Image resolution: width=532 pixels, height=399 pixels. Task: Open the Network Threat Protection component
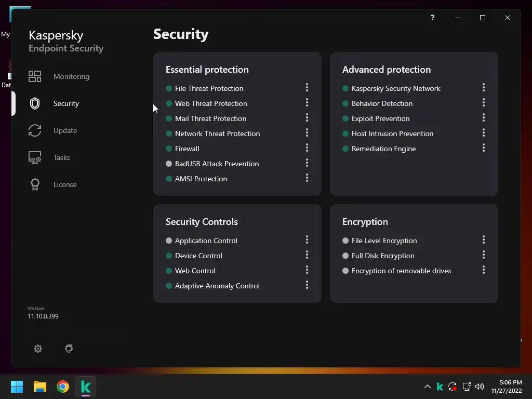218,134
